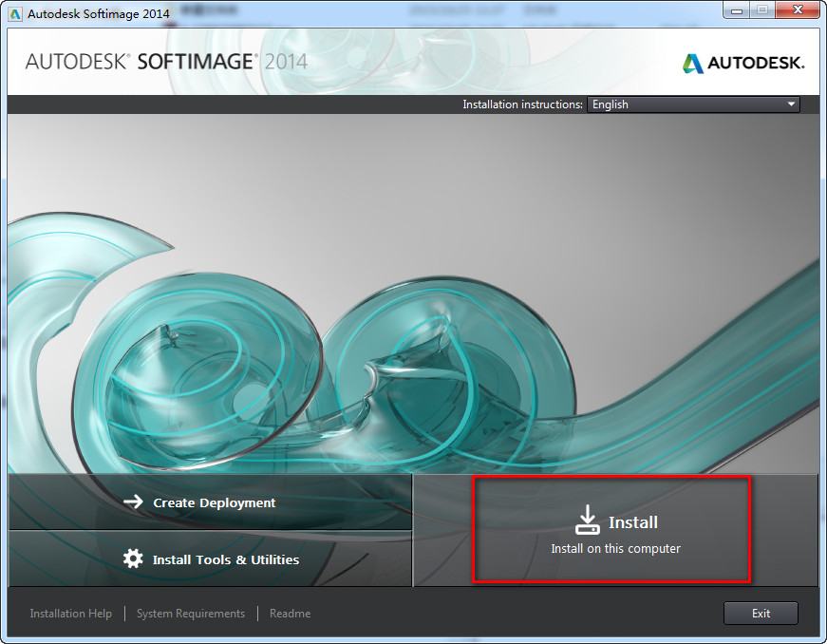827x644 pixels.
Task: Click the Autodesk Softimage 2014 header title
Action: 166,62
